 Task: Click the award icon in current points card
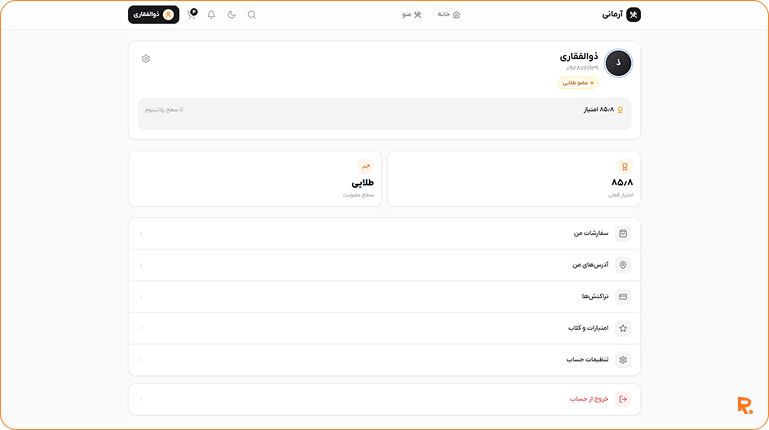pos(625,167)
